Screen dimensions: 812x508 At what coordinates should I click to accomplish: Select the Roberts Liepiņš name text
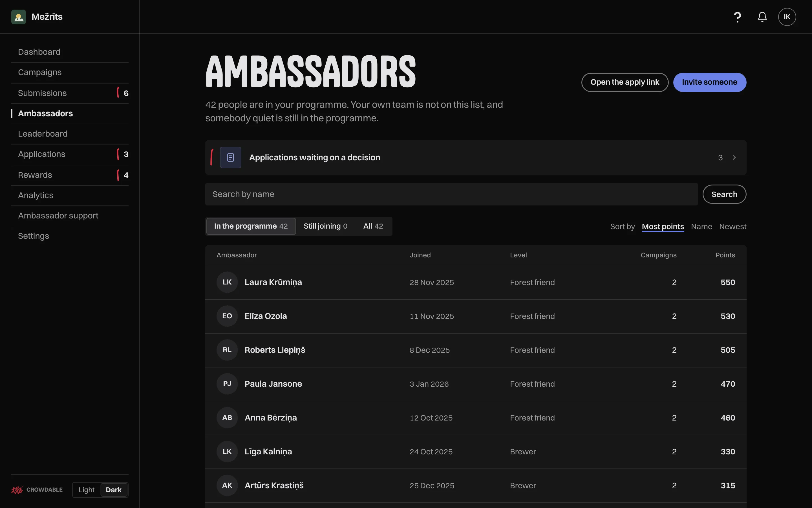275,350
